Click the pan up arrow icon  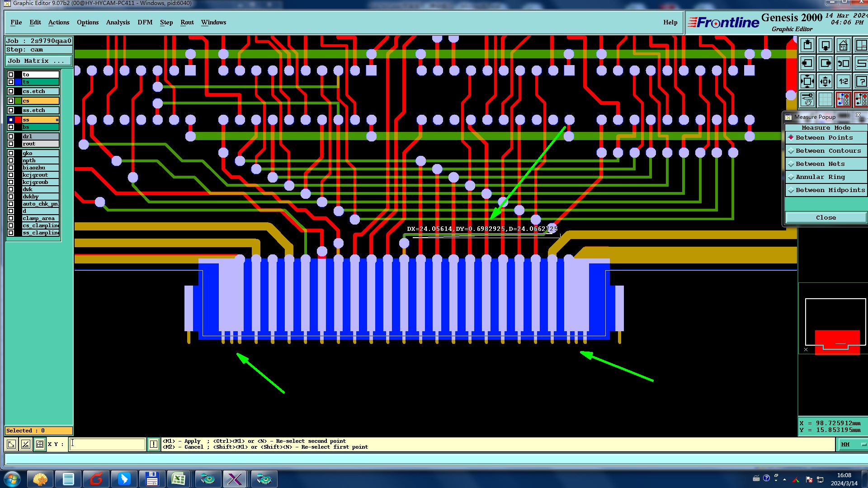(807, 46)
